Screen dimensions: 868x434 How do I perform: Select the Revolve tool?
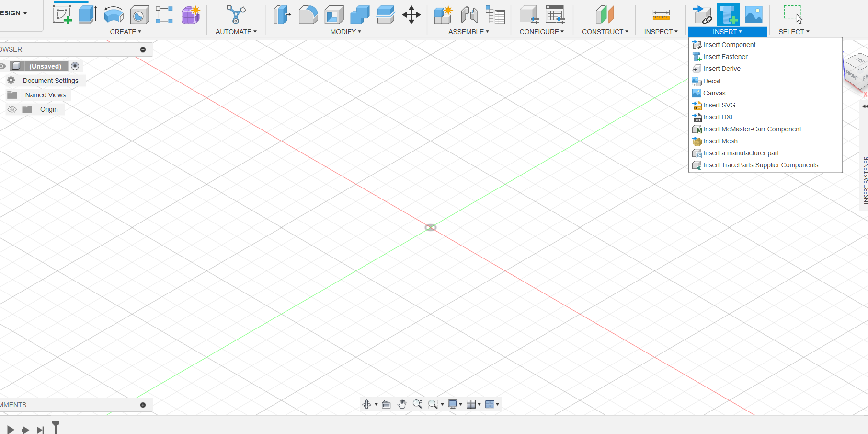click(114, 15)
